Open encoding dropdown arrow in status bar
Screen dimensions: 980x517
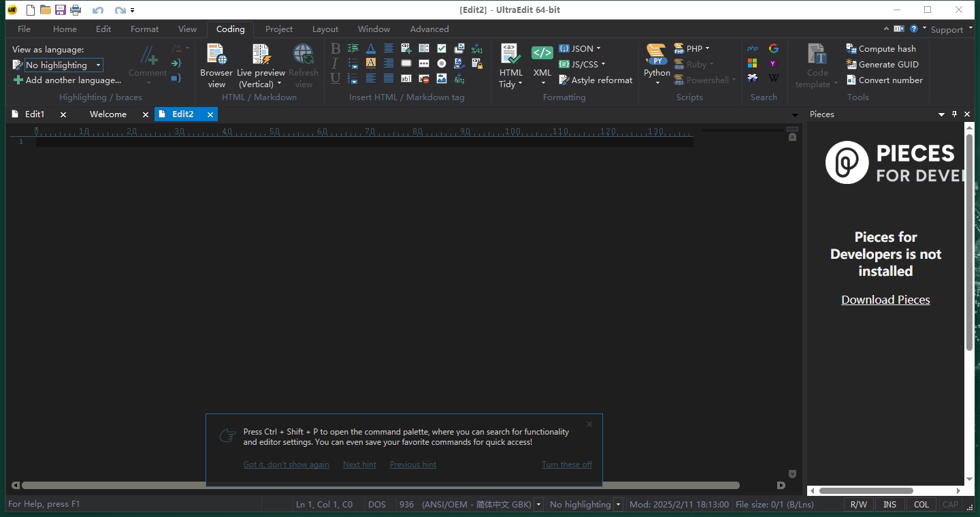539,505
